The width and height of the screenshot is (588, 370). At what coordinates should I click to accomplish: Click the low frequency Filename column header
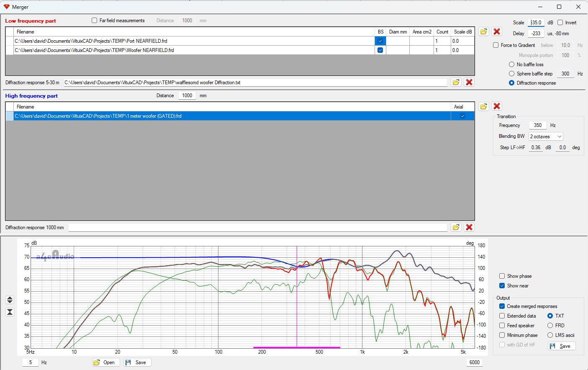coord(194,32)
